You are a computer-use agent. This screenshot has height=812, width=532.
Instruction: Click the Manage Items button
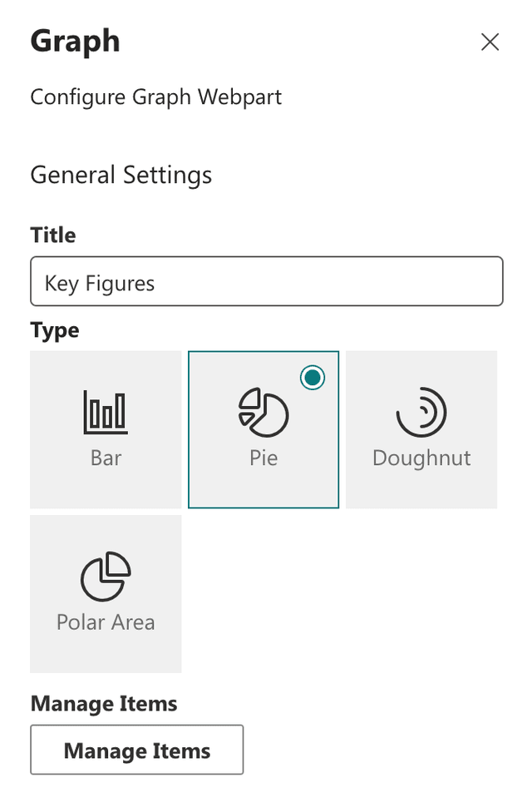[x=137, y=750]
